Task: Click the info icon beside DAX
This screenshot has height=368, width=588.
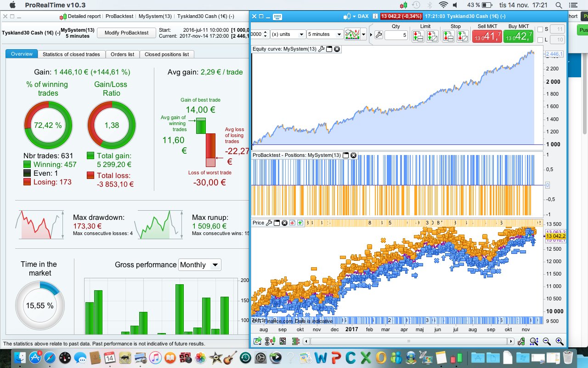Action: 375,16
